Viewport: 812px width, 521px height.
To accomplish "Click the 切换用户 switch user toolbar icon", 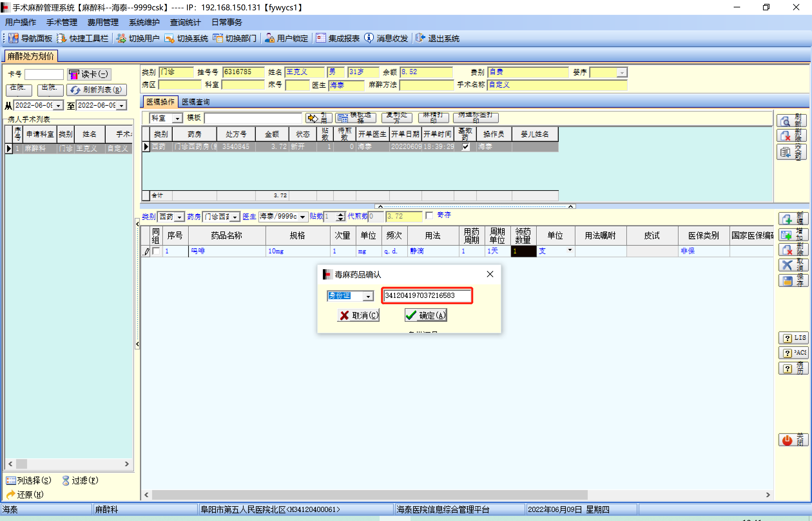I will (121, 38).
